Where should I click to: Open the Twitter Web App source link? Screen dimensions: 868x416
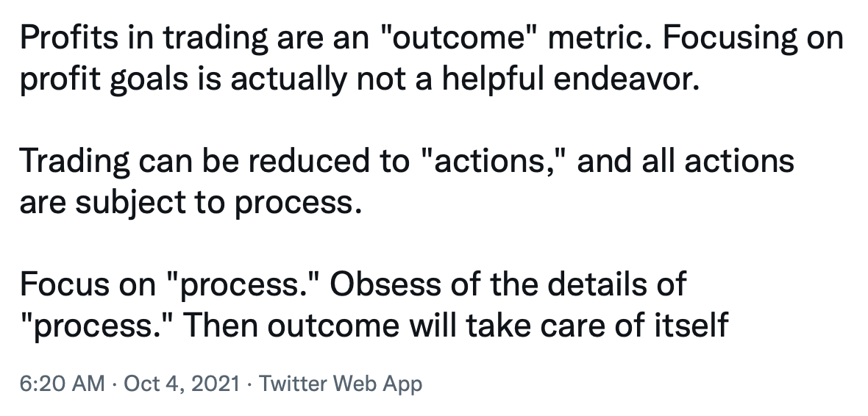(x=341, y=384)
